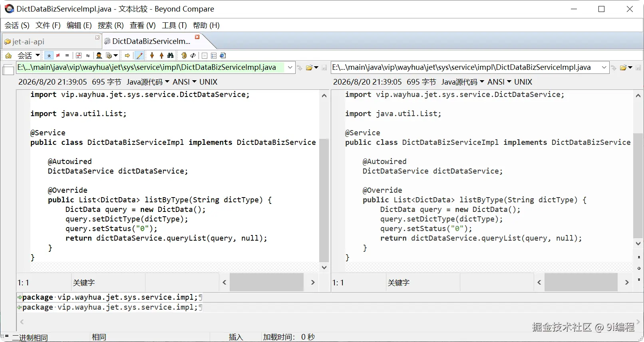Open the left Java源代码 format dropdown

(148, 82)
